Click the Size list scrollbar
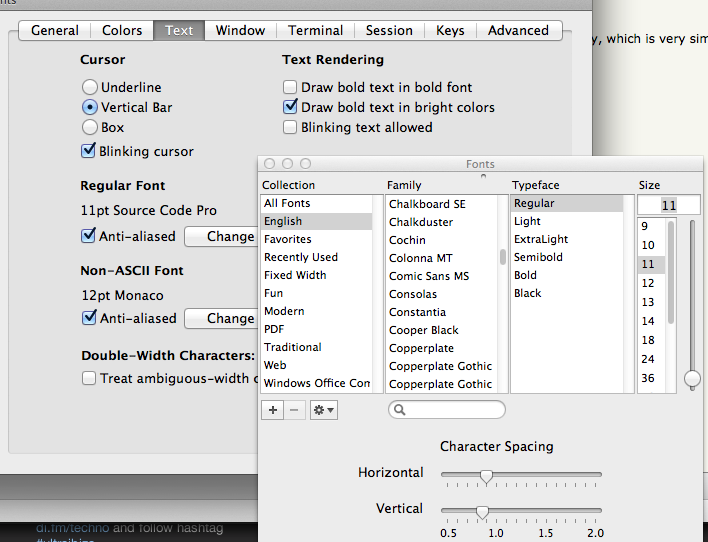Viewport: 708px width, 542px height. tap(671, 272)
